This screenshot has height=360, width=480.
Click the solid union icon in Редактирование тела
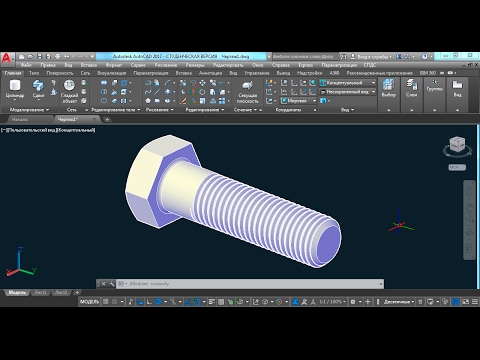click(x=104, y=83)
